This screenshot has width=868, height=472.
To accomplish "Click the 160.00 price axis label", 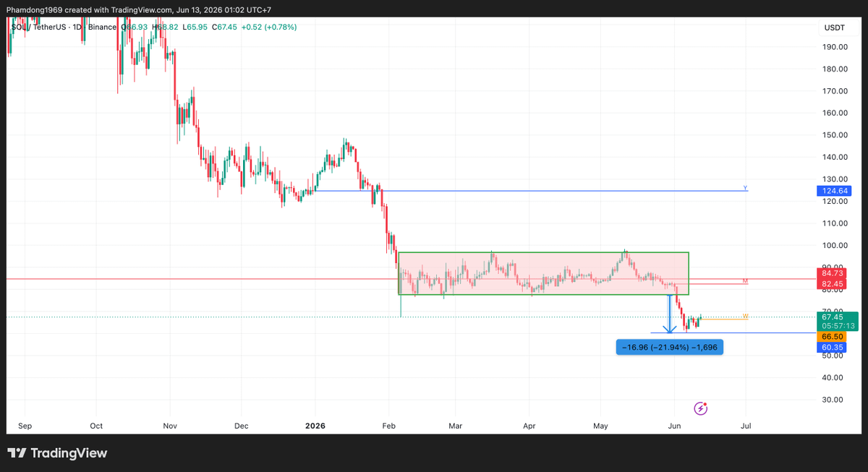I will [835, 113].
